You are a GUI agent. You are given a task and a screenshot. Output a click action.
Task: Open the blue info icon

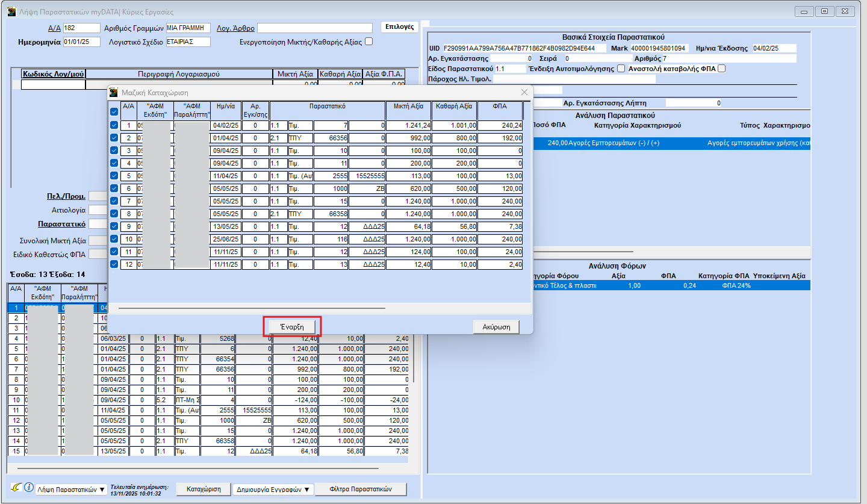click(28, 488)
